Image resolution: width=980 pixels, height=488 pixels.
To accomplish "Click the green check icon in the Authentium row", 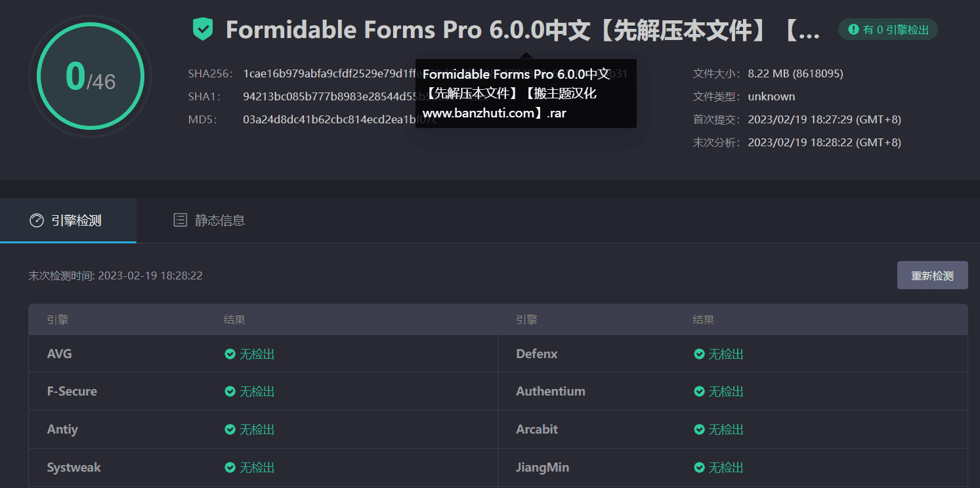I will pyautogui.click(x=700, y=392).
